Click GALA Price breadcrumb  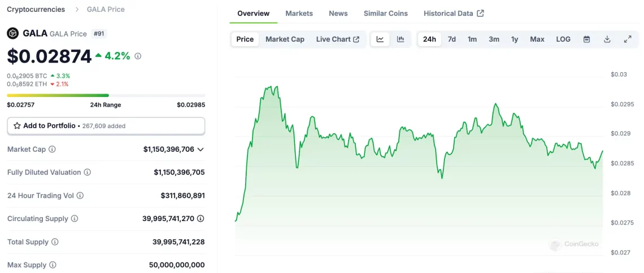[x=106, y=9]
